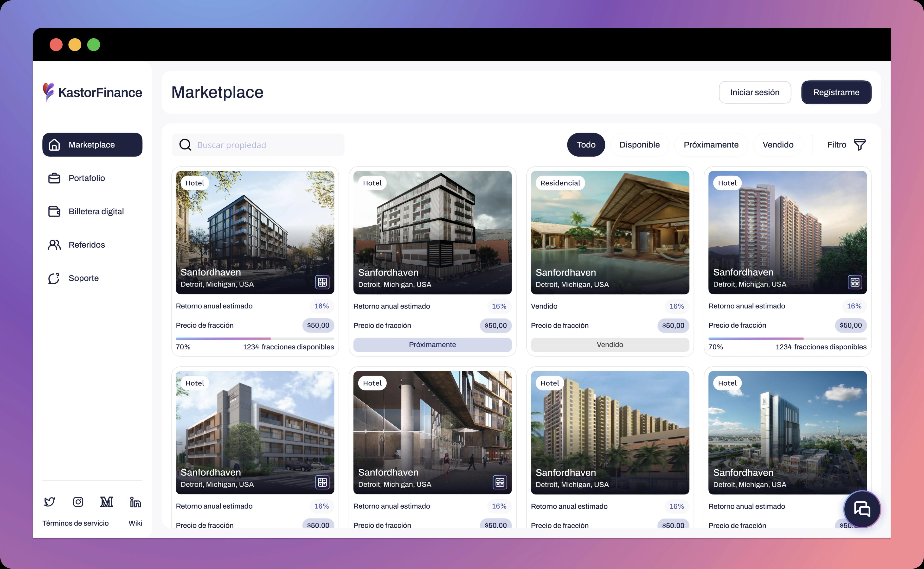The height and width of the screenshot is (569, 924).
Task: Click the Residencial category tag
Action: coord(560,183)
